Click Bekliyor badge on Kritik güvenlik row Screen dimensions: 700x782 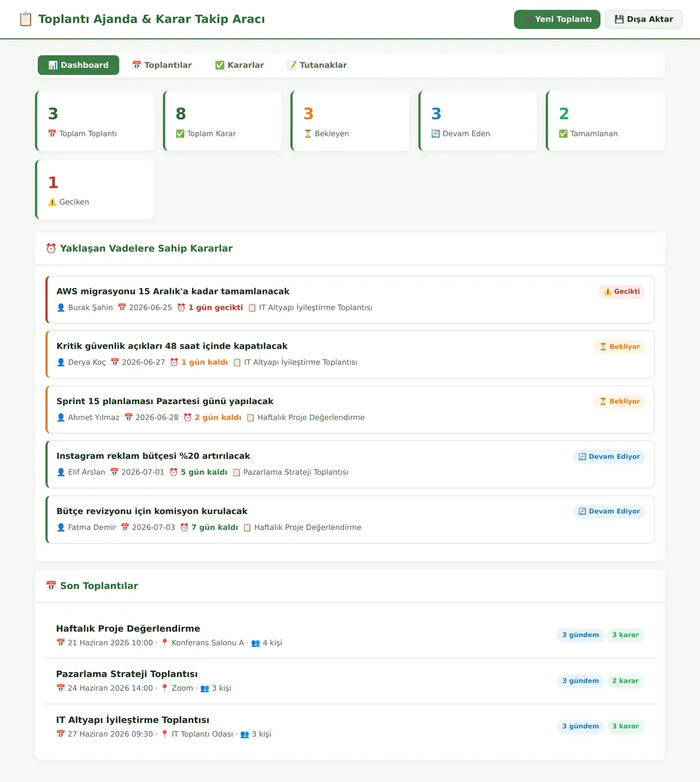point(619,346)
